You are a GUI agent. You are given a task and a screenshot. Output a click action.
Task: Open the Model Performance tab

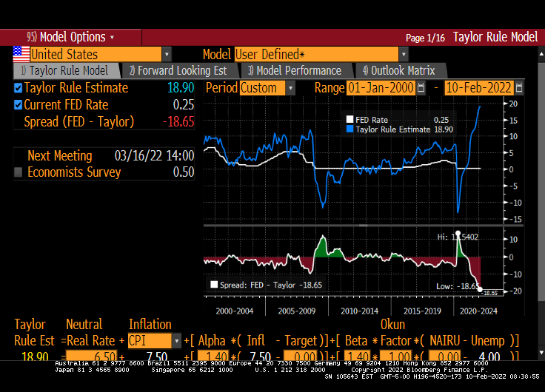295,71
